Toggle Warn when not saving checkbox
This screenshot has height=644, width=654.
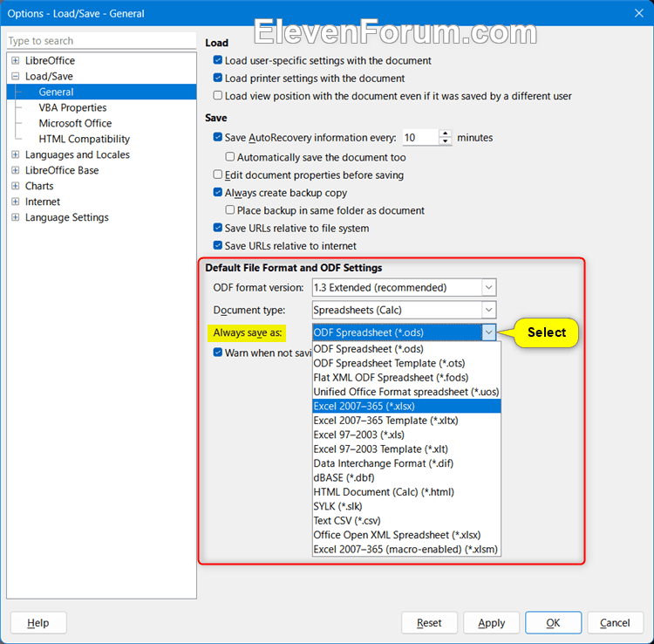tap(218, 353)
